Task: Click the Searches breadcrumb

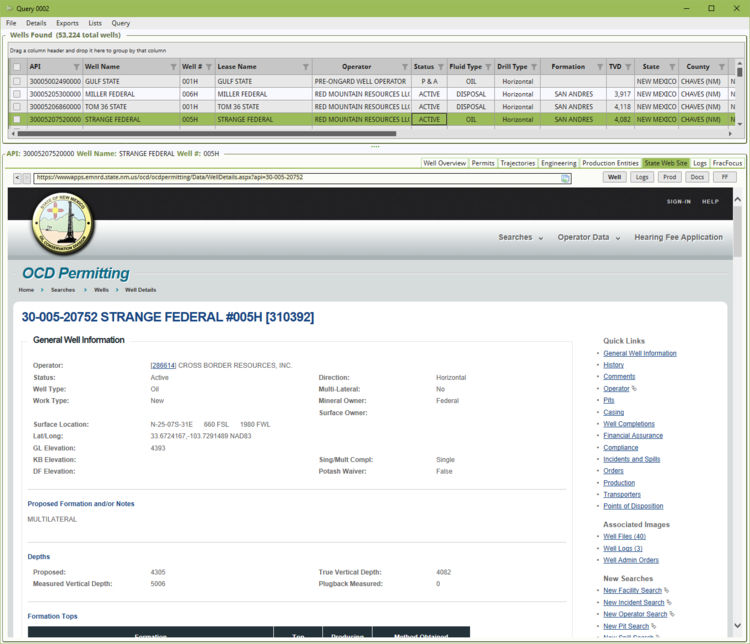Action: 63,290
